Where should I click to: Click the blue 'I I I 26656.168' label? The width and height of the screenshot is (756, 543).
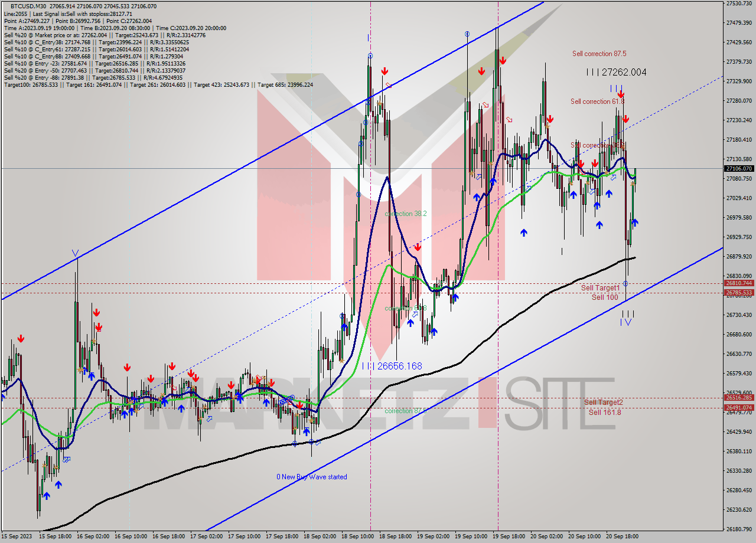[x=392, y=366]
